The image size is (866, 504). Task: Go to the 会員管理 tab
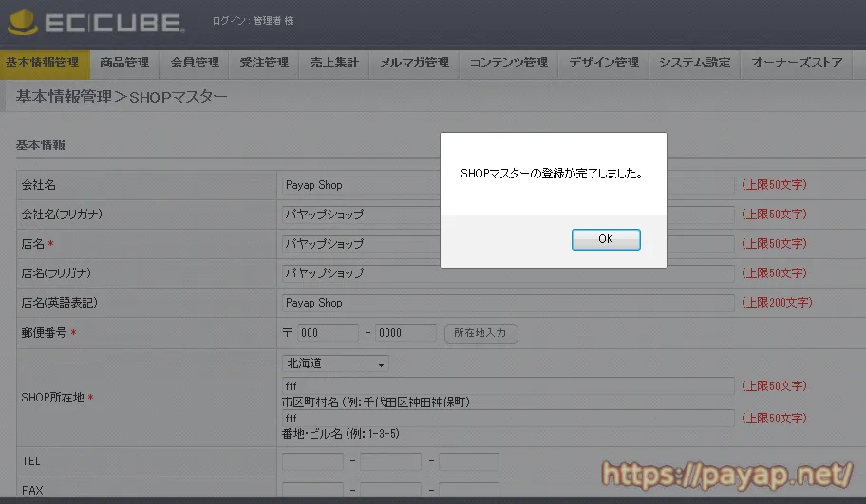point(195,64)
